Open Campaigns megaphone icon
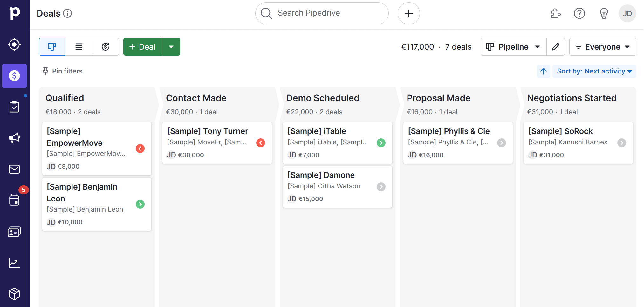Image resolution: width=644 pixels, height=307 pixels. [x=14, y=138]
